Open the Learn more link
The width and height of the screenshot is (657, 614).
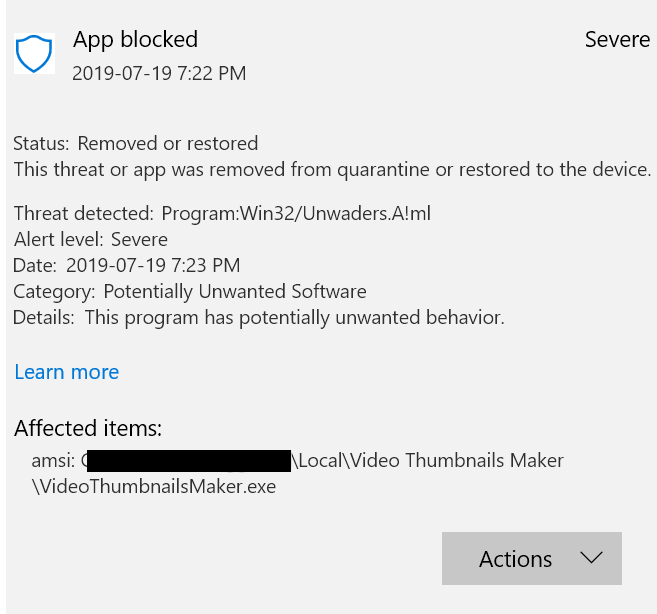click(67, 372)
